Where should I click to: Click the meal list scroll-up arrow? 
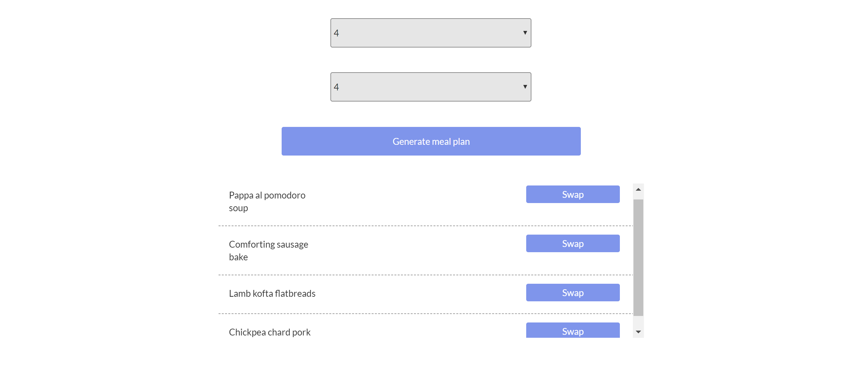pyautogui.click(x=638, y=190)
